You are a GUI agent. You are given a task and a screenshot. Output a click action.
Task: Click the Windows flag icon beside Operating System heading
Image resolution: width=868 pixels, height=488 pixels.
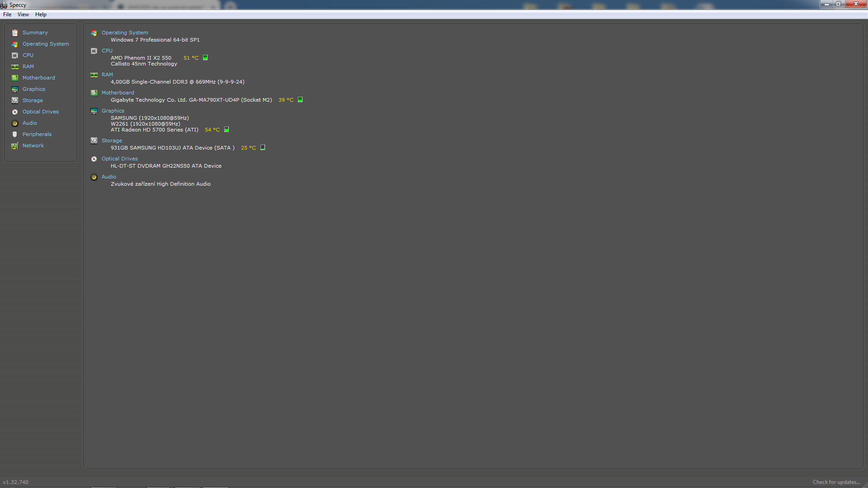94,33
